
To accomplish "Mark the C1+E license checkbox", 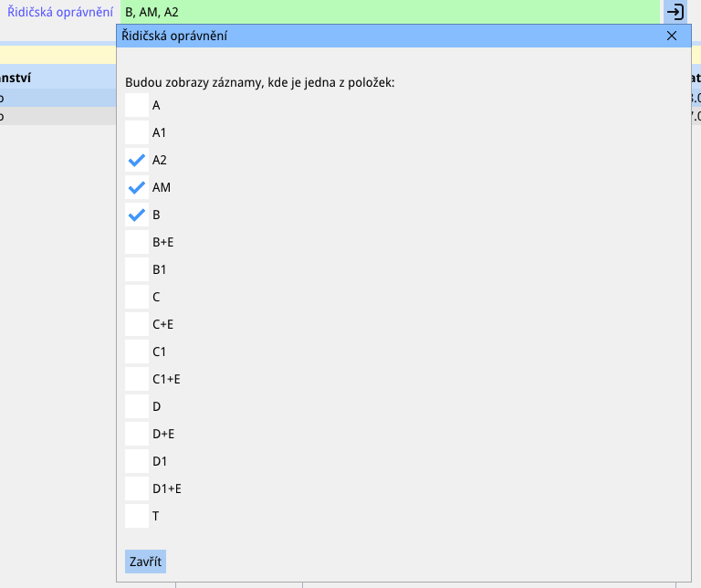I will click(x=137, y=379).
